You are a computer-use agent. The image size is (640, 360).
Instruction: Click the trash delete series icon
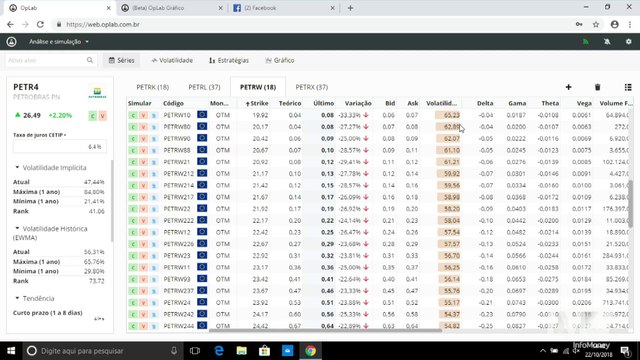[x=598, y=87]
